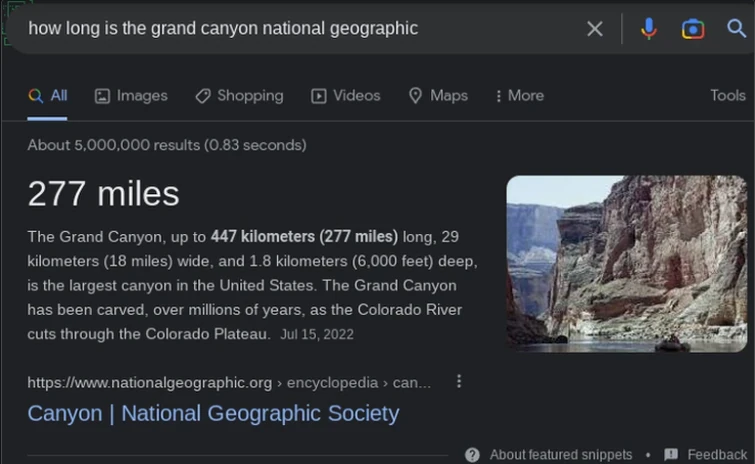Start voice search with microphone icon

(x=649, y=28)
